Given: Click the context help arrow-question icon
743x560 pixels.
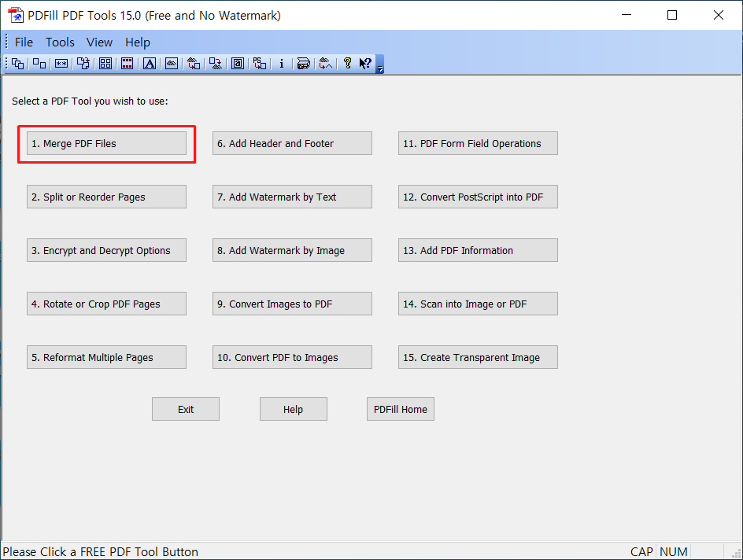Looking at the screenshot, I should (365, 64).
